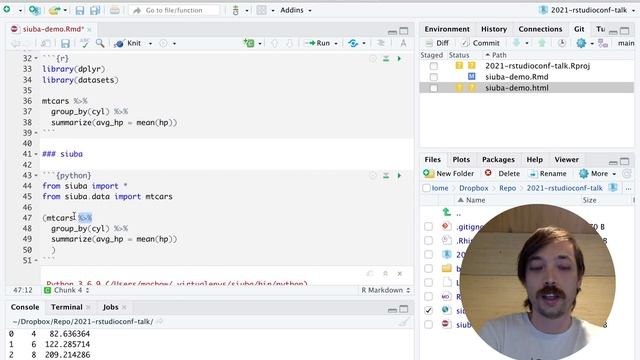640x360 pixels.
Task: Collapse the R chunk at line 32
Action: [36, 59]
